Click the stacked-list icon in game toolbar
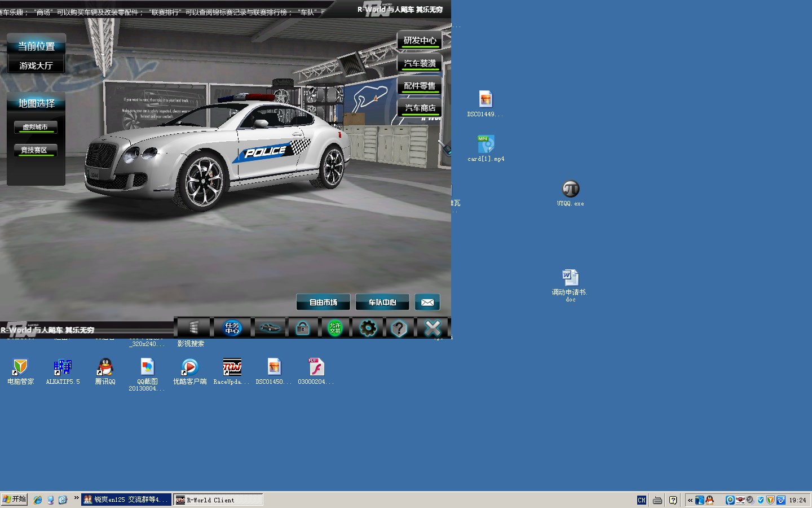The width and height of the screenshot is (812, 508). 193,327
